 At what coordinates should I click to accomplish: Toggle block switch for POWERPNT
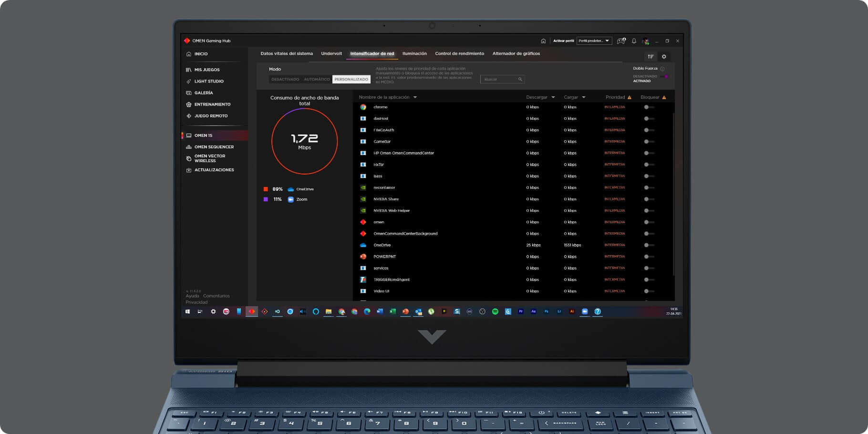click(649, 257)
